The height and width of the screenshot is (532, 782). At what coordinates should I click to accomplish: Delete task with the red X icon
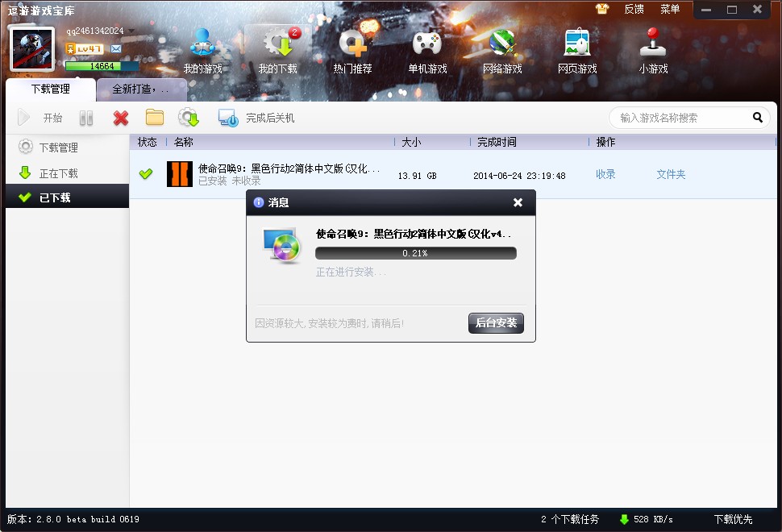pos(121,118)
